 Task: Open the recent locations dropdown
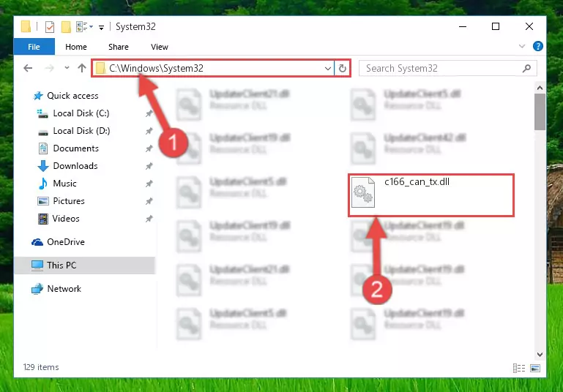click(67, 68)
